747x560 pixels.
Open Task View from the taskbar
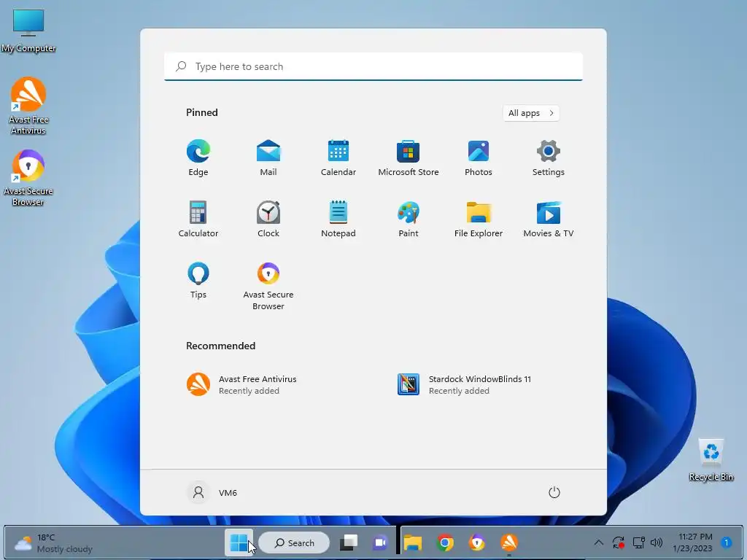click(349, 542)
